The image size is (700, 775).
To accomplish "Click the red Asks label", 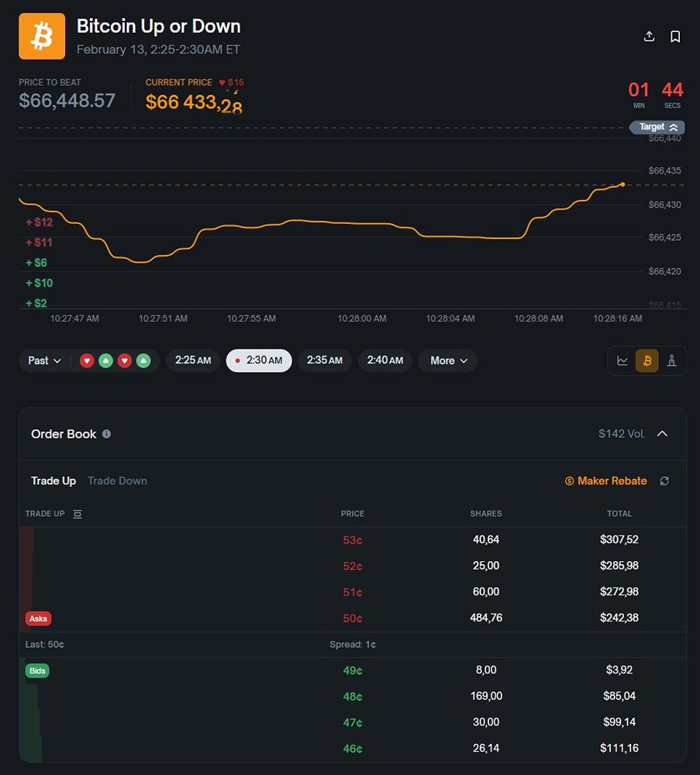I will pos(38,618).
